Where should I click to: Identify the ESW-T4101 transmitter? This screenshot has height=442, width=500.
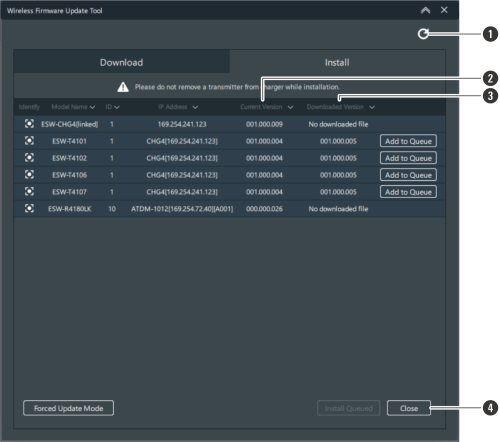click(x=29, y=141)
